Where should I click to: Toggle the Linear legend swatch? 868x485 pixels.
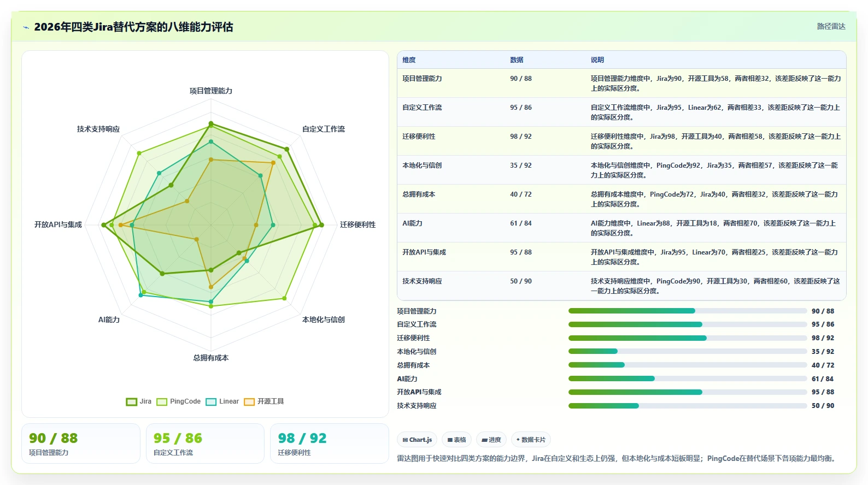(211, 401)
